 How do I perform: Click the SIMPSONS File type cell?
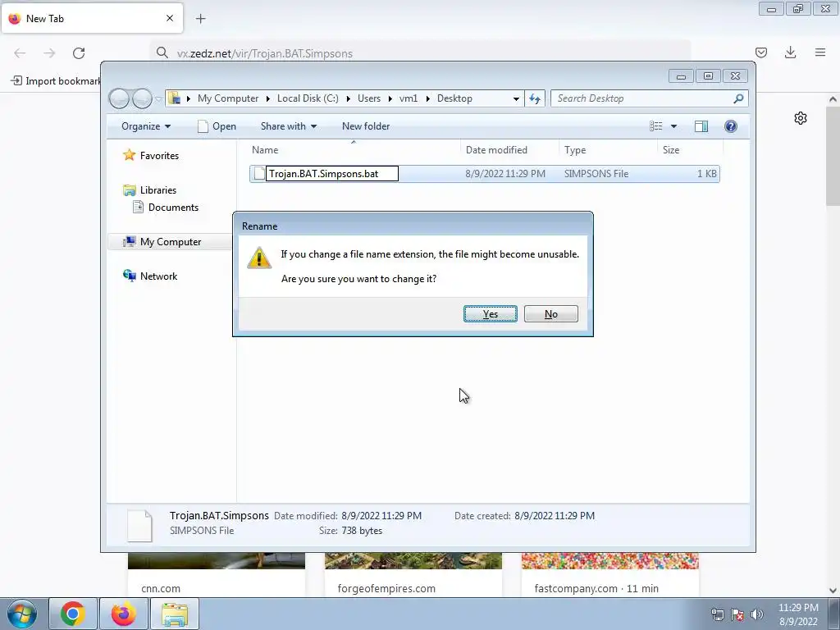coord(596,174)
